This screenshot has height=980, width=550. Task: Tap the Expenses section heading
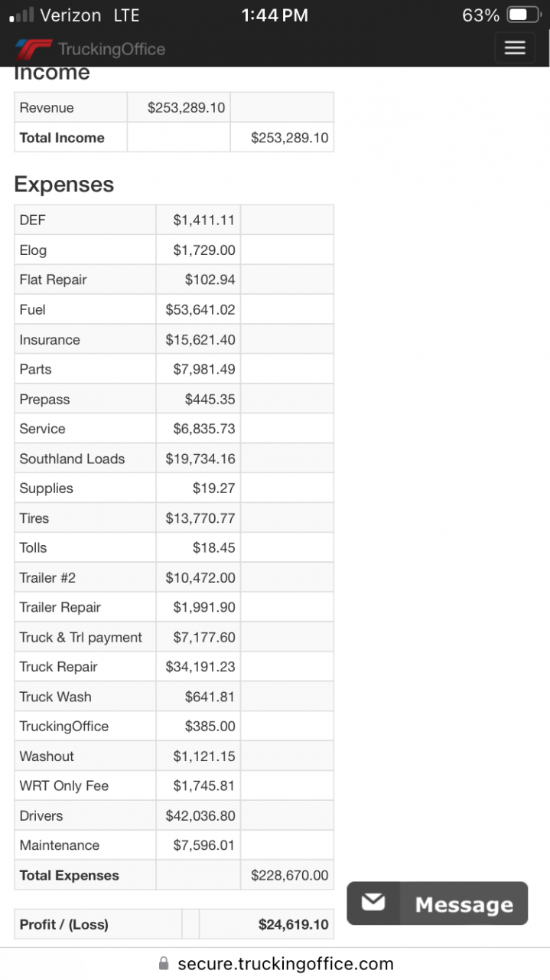[x=64, y=185]
